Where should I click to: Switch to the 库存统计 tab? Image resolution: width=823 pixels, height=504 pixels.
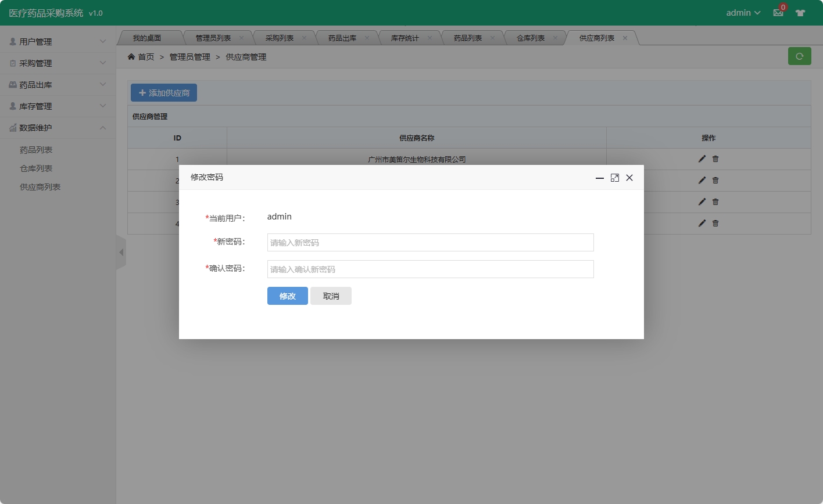point(406,37)
